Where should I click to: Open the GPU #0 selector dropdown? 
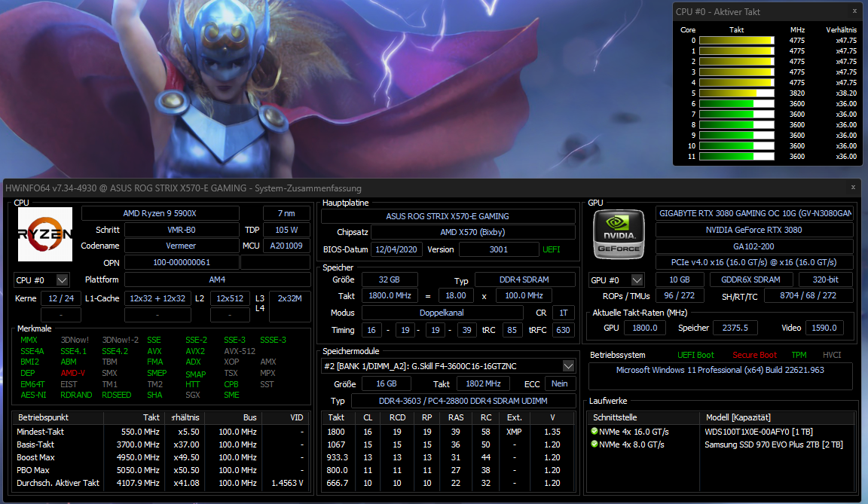tap(637, 280)
